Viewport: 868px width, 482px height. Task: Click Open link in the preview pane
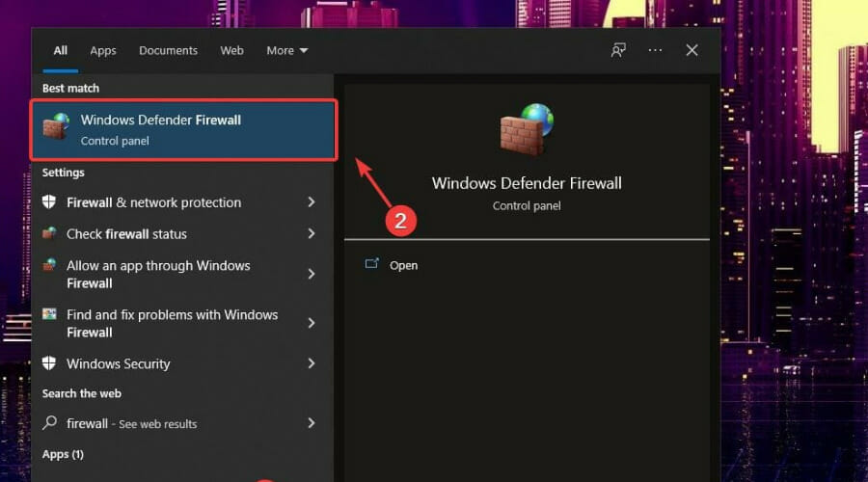(403, 265)
